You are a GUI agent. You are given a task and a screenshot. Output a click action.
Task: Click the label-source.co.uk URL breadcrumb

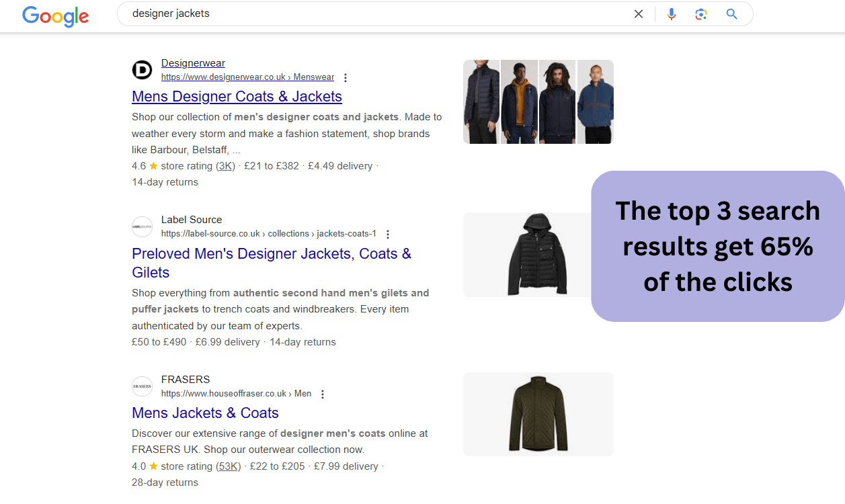tap(269, 234)
